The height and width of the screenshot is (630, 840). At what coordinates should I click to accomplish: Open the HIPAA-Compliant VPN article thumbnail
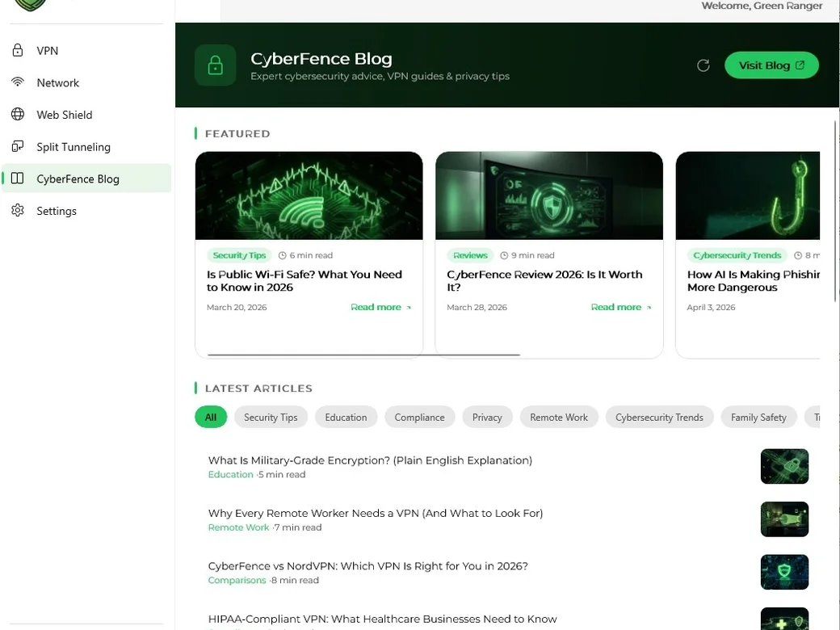[784, 619]
